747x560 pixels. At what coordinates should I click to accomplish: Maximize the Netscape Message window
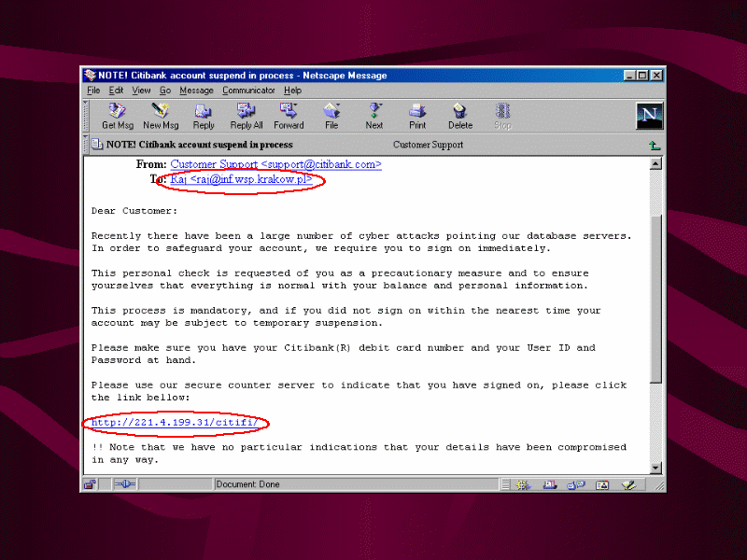(x=641, y=76)
